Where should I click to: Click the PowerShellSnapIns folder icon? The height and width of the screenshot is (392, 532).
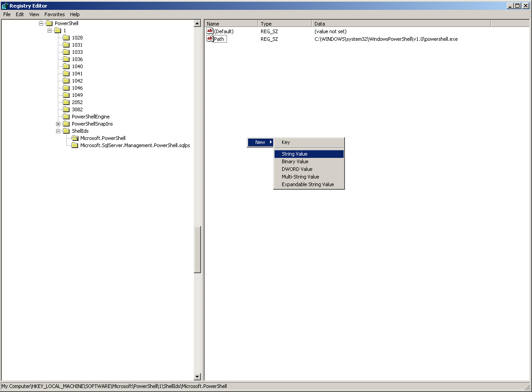click(x=66, y=124)
